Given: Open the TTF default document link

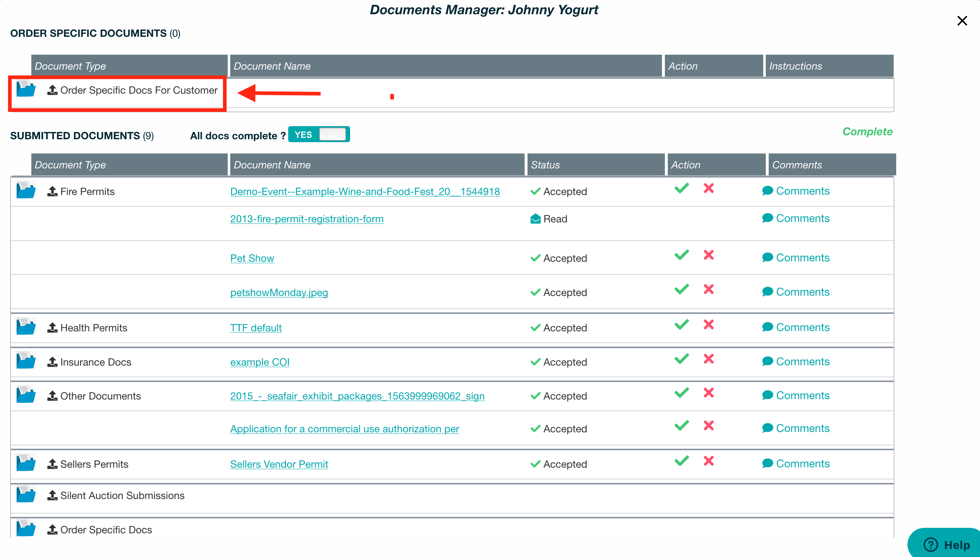Looking at the screenshot, I should coord(256,328).
